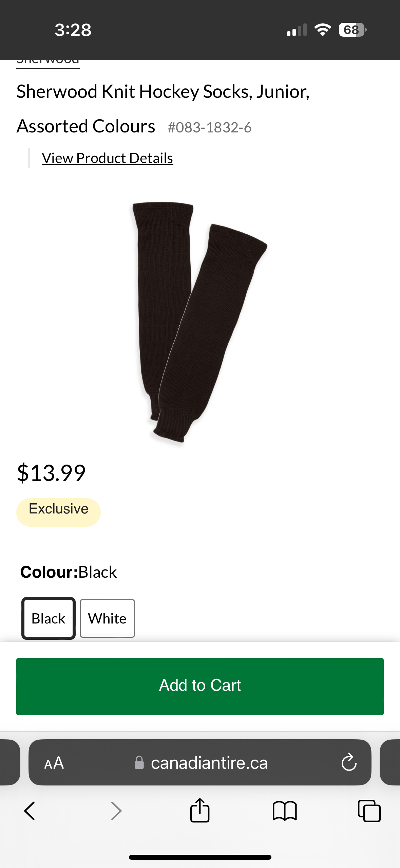
Task: Select the Black colour option
Action: 49,618
